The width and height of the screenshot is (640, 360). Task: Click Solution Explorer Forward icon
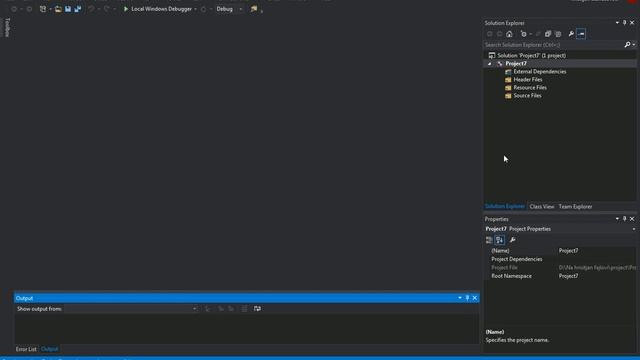tap(499, 34)
